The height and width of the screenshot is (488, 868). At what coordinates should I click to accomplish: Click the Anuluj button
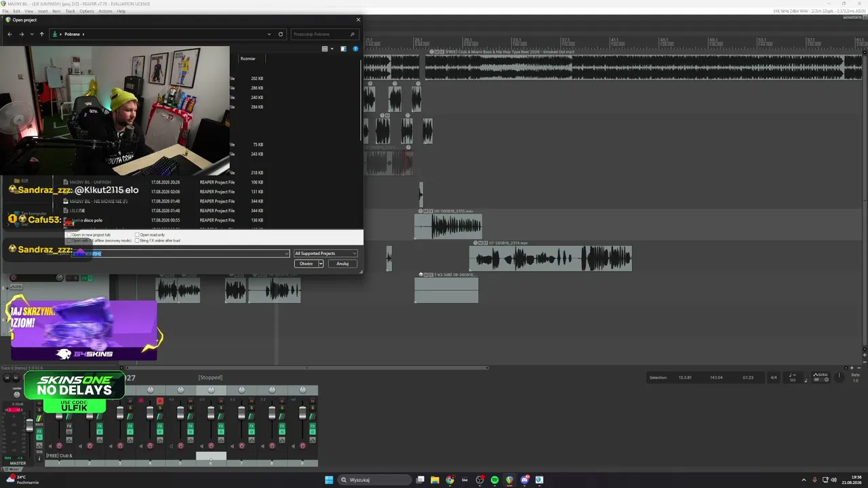click(342, 264)
